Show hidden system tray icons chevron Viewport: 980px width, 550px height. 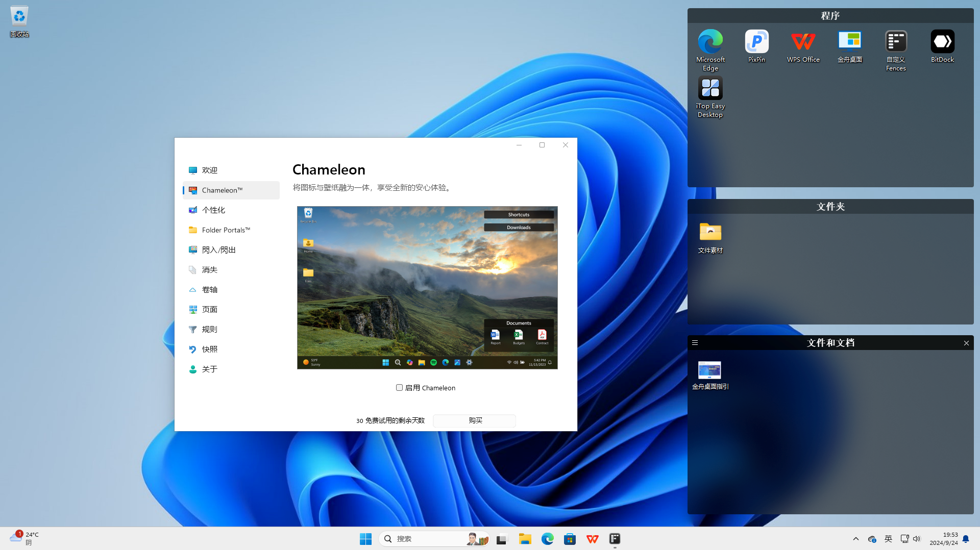(856, 539)
